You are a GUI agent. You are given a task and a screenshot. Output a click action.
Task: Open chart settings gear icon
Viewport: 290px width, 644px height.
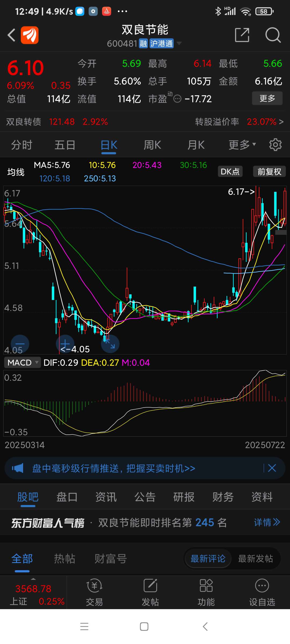[x=275, y=145]
